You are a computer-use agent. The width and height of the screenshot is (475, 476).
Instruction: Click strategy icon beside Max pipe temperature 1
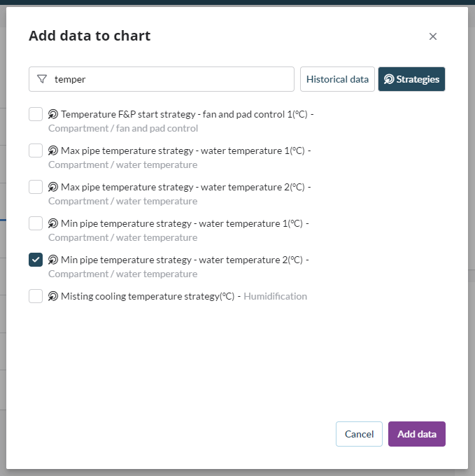coord(53,150)
